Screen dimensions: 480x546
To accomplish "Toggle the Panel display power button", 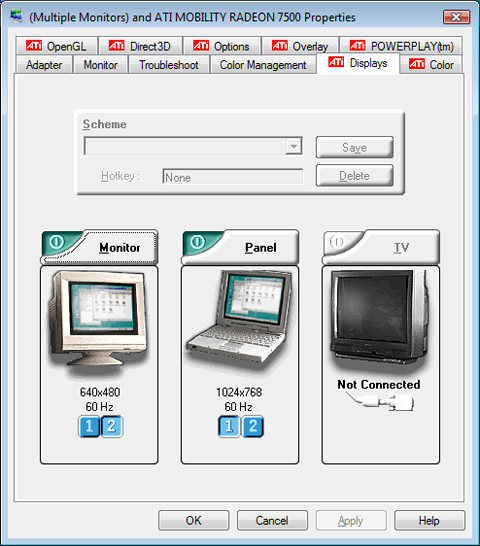I will [197, 242].
